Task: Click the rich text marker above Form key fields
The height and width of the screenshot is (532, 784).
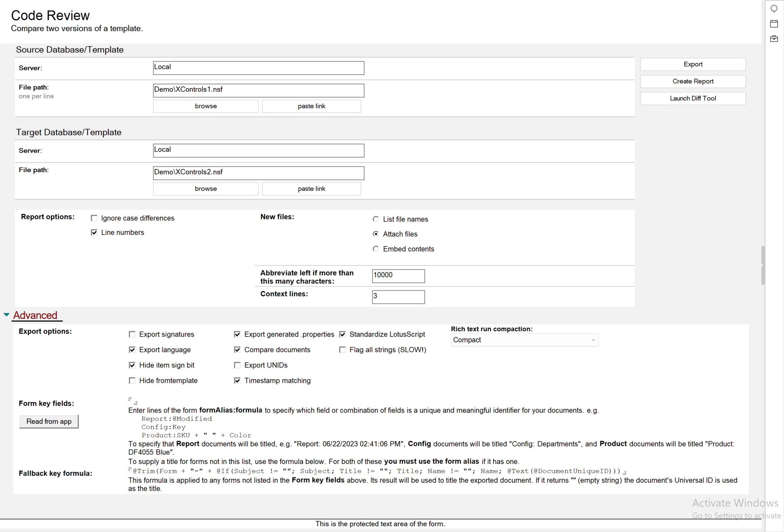Action: 131,400
